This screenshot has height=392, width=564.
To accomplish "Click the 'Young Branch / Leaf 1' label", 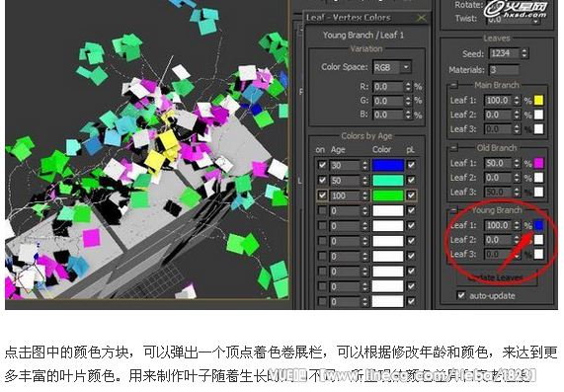I will coord(363,35).
